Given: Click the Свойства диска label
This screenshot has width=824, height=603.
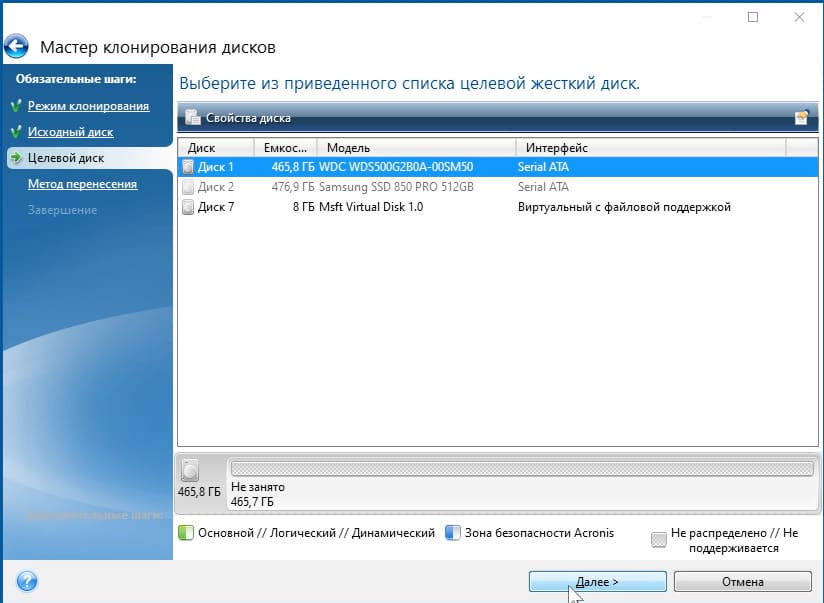Looking at the screenshot, I should (248, 118).
